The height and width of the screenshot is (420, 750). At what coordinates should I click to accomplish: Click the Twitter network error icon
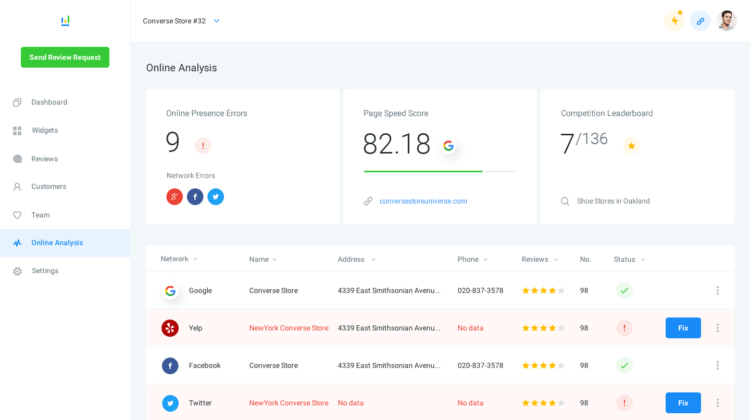click(216, 197)
